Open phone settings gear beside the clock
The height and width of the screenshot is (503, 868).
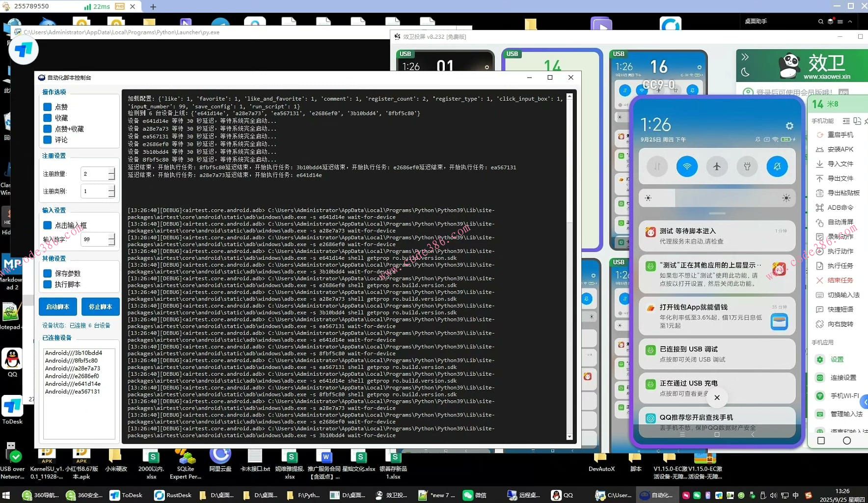coord(789,126)
